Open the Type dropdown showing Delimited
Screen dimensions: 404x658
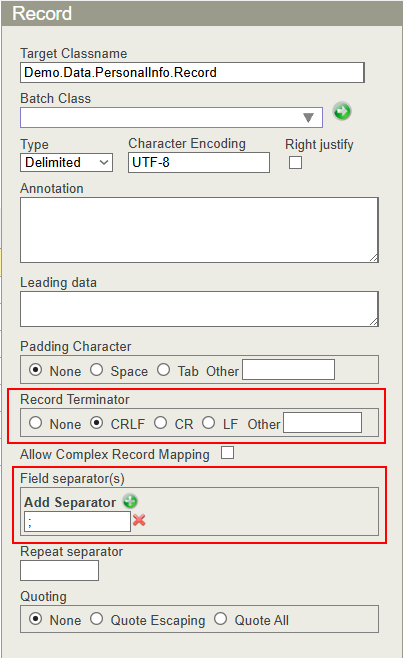pyautogui.click(x=66, y=162)
